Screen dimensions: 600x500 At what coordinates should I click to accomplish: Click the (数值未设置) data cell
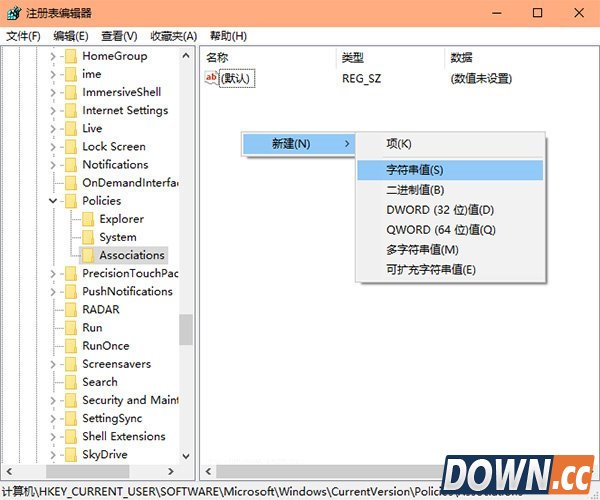coord(481,79)
